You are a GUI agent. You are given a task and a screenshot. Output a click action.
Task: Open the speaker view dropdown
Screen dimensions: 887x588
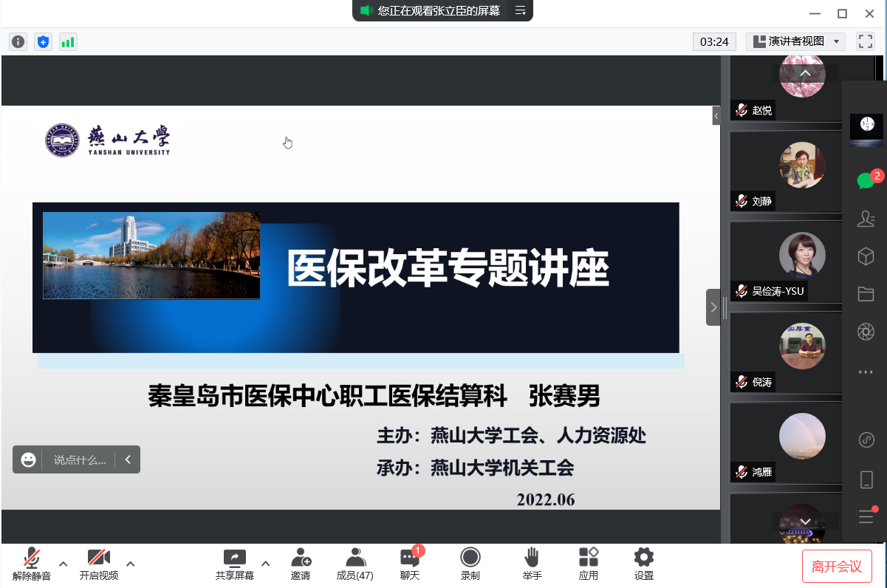795,41
